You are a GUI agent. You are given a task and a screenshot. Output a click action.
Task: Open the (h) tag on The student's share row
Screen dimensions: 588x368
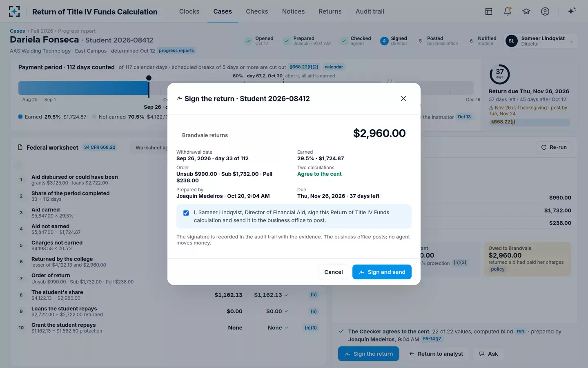pos(314,294)
